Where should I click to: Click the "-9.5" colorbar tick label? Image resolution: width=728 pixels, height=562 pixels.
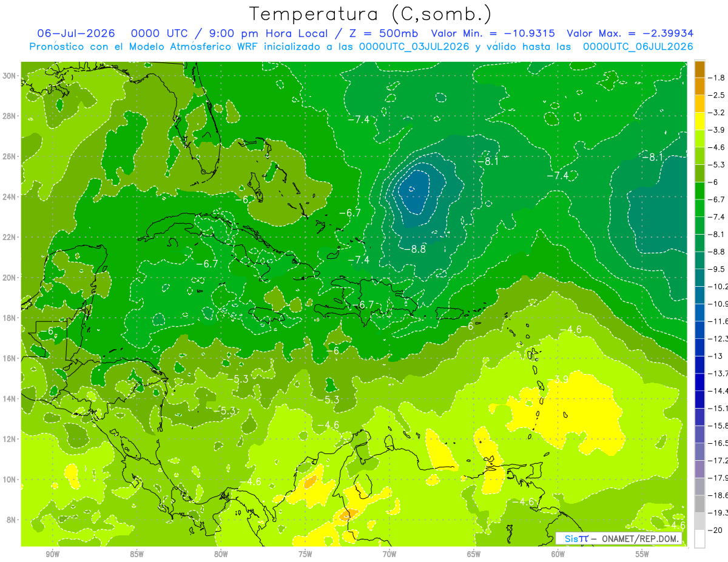pyautogui.click(x=717, y=269)
